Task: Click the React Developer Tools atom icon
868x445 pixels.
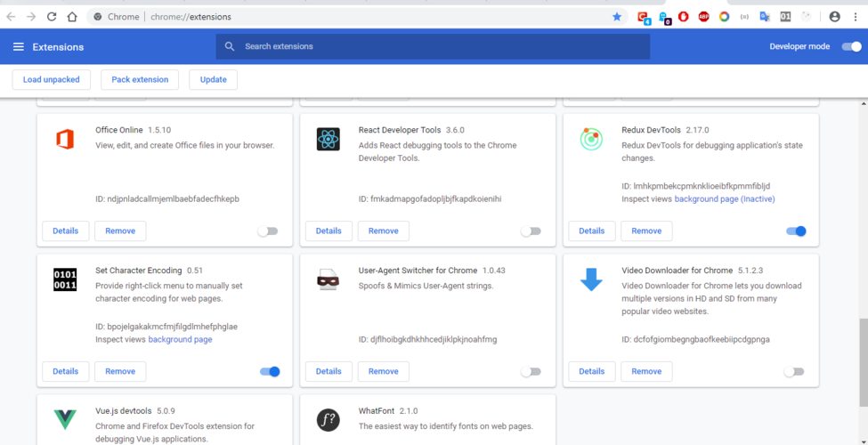Action: click(x=329, y=139)
